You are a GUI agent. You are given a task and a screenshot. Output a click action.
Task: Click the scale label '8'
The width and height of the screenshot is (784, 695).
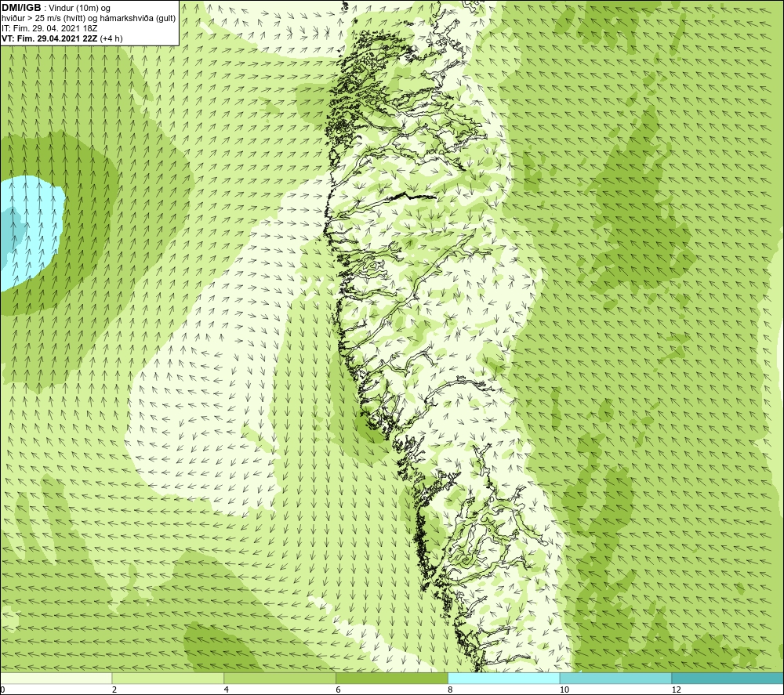pos(451,690)
